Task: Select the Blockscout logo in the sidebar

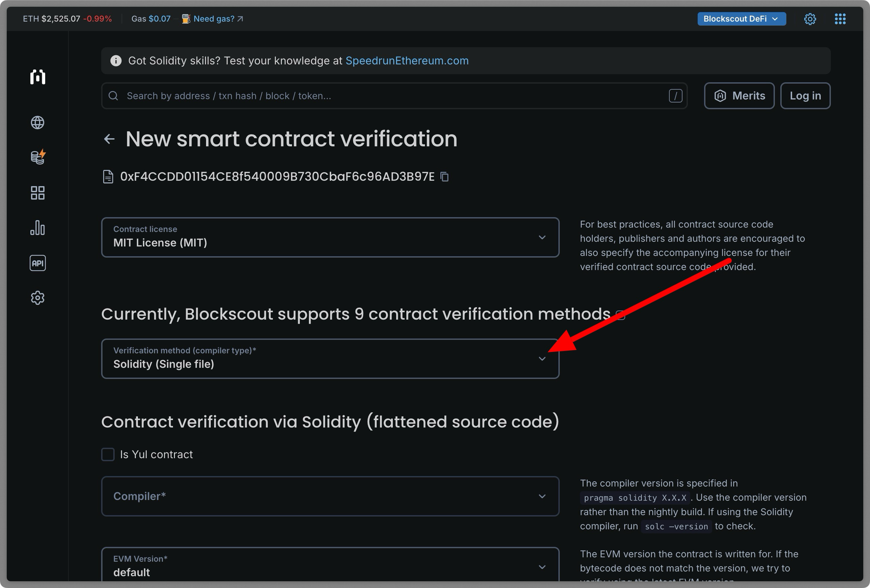Action: (37, 77)
